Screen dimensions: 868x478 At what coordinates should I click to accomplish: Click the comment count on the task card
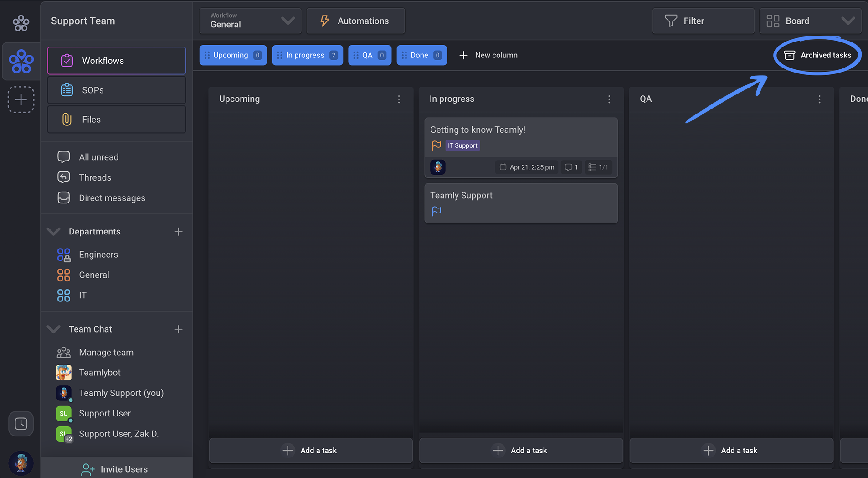(571, 167)
